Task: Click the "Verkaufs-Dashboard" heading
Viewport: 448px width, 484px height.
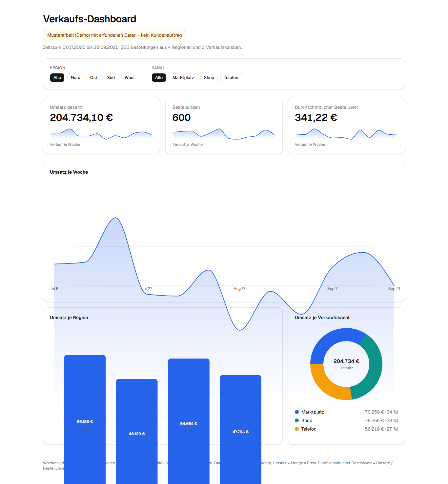Action: click(90, 19)
